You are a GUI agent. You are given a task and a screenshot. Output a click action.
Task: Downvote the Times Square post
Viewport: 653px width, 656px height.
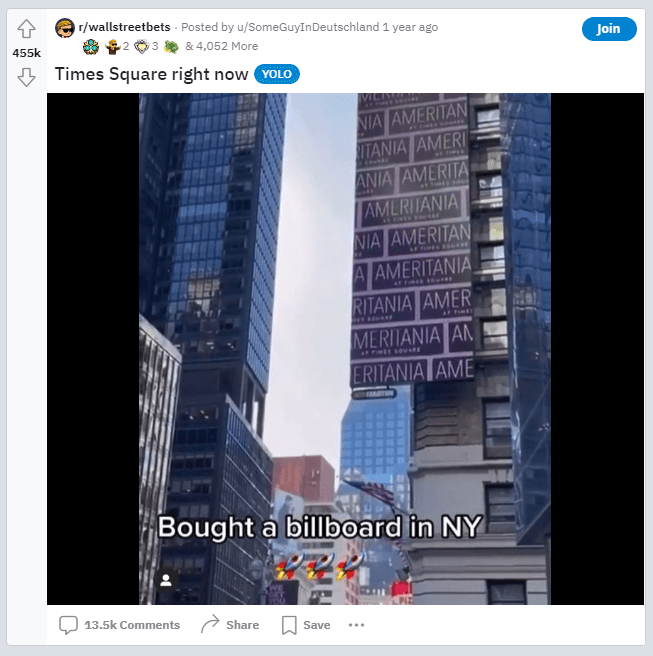point(26,77)
